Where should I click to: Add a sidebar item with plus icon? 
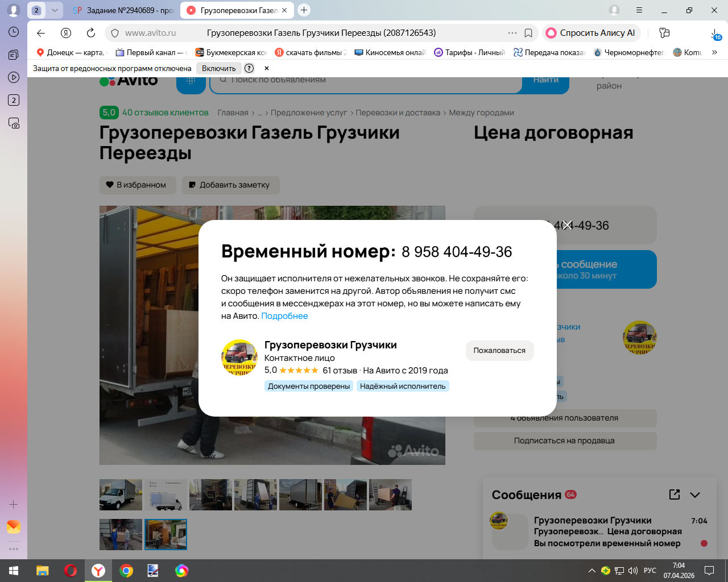pyautogui.click(x=14, y=504)
